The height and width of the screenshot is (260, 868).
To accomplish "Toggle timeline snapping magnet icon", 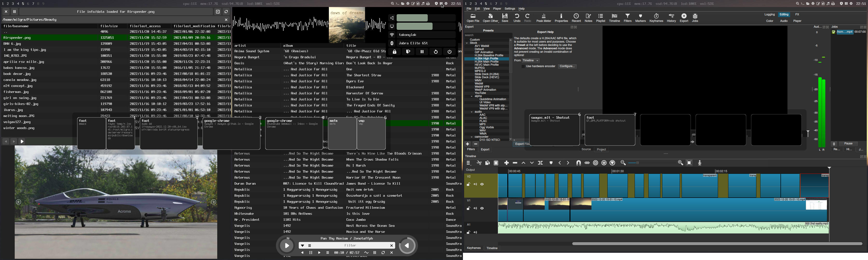I will click(579, 163).
